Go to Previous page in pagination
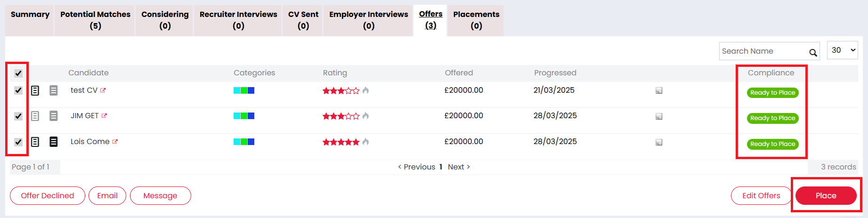Screen dimensions: 868x218 tap(417, 167)
